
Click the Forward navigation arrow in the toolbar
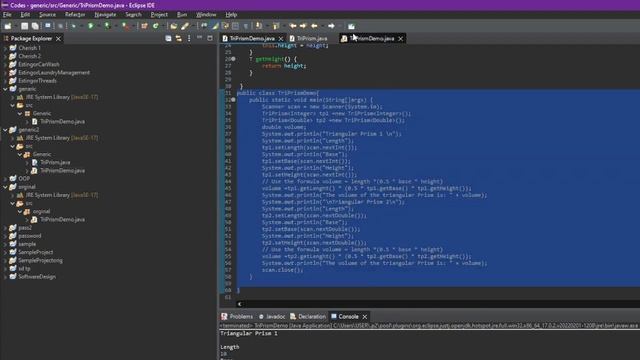[x=331, y=26]
